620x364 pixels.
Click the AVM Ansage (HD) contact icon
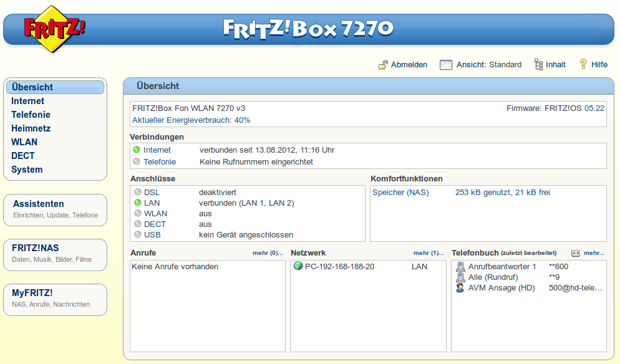coord(460,288)
